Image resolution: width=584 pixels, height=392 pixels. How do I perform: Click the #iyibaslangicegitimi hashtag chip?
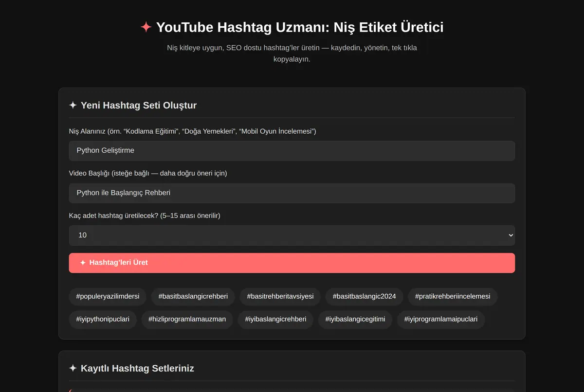coord(355,320)
